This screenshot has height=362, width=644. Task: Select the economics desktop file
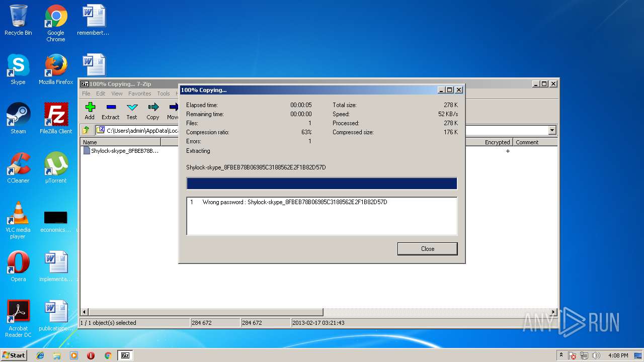[56, 221]
